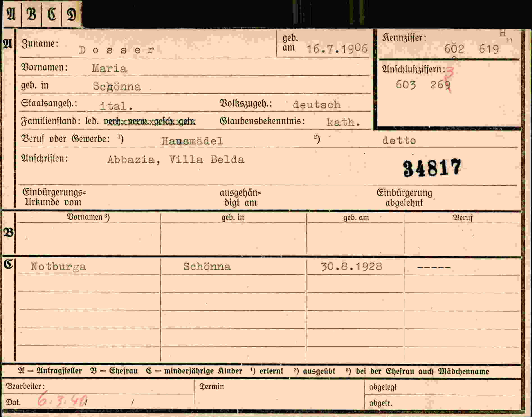Select the Anschlußziffern number '603 269'

423,85
